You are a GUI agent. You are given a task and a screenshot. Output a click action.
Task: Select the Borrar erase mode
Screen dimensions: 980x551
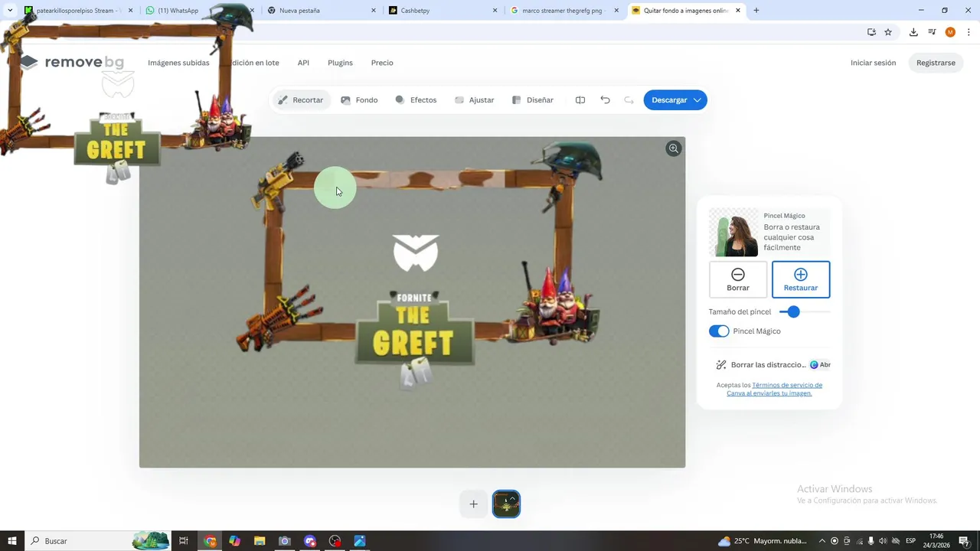738,279
